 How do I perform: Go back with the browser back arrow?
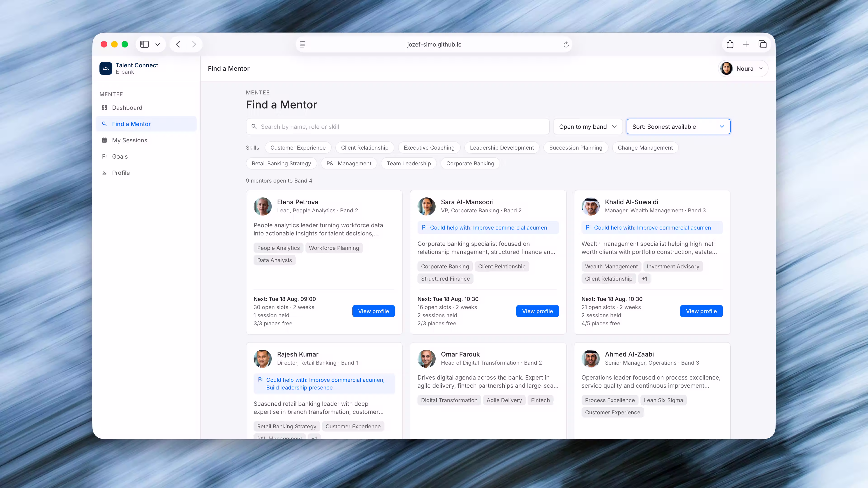pos(178,45)
